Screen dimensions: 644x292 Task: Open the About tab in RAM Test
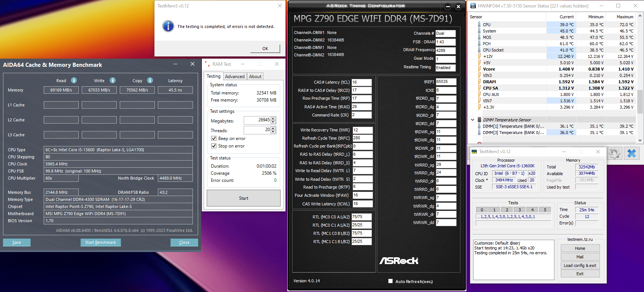(x=255, y=77)
